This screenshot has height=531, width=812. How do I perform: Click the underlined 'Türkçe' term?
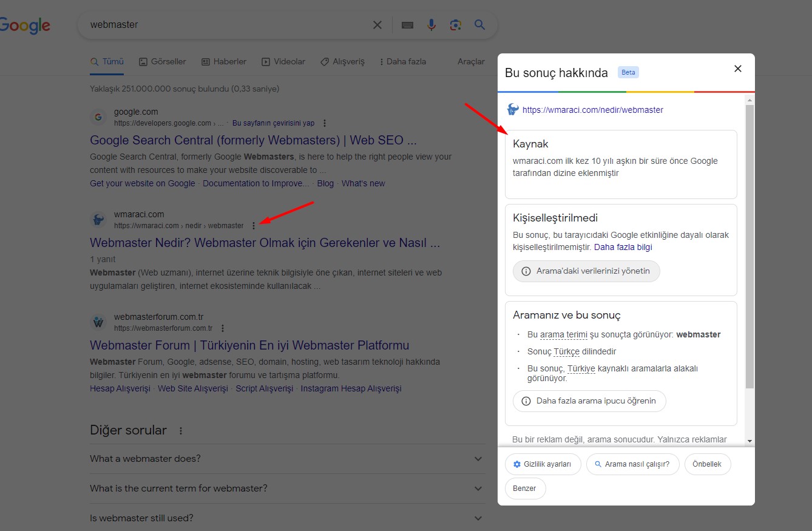point(567,351)
